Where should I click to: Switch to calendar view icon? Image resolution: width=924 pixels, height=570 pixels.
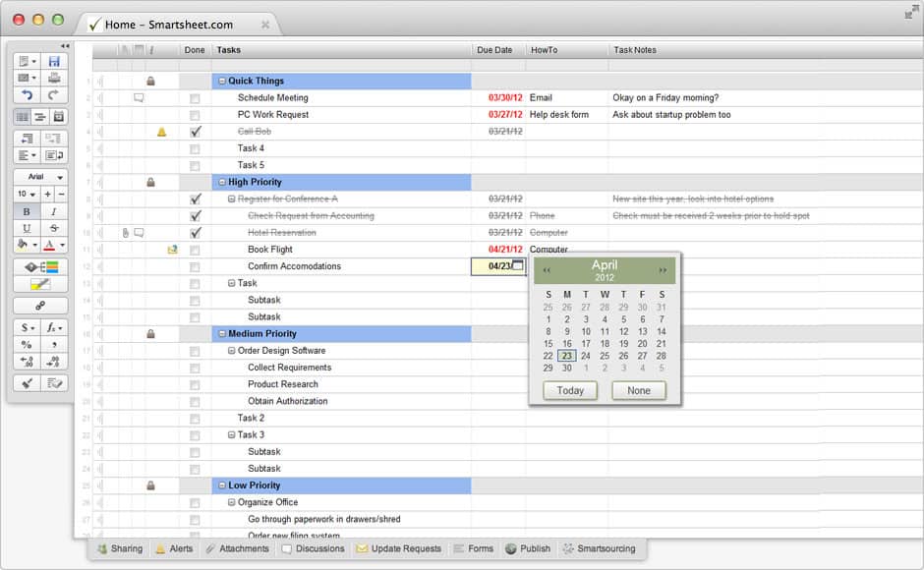[58, 117]
